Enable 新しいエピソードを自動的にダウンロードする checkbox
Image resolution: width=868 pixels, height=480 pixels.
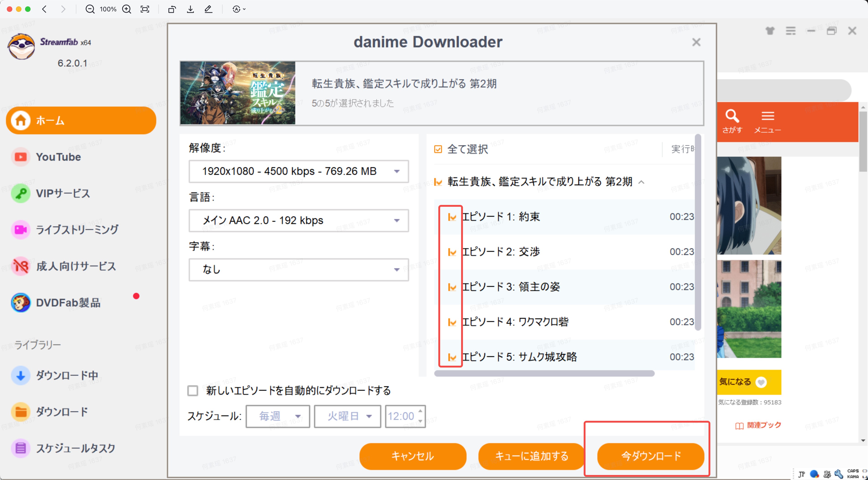click(x=193, y=391)
